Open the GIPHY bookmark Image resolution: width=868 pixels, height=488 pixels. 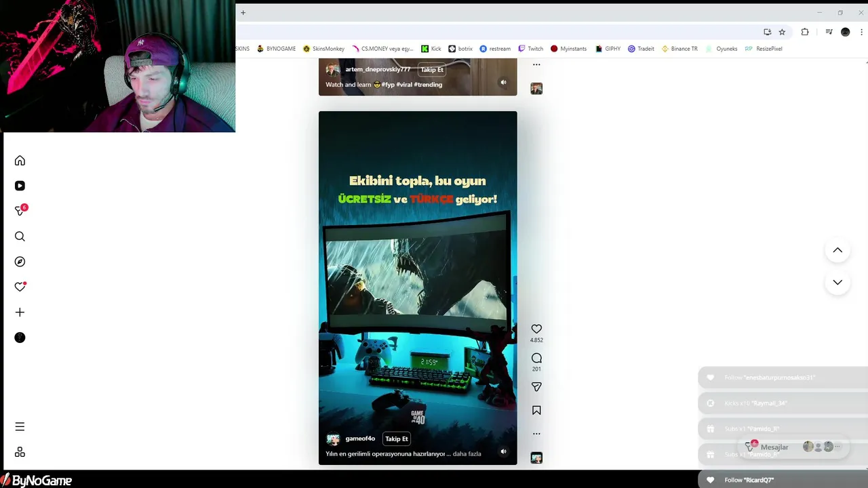pyautogui.click(x=608, y=49)
